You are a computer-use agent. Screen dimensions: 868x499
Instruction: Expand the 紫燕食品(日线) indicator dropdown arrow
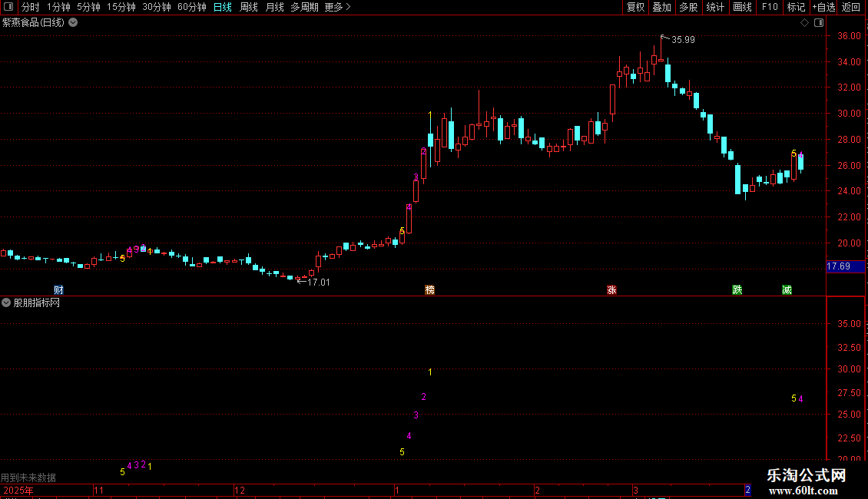(73, 23)
